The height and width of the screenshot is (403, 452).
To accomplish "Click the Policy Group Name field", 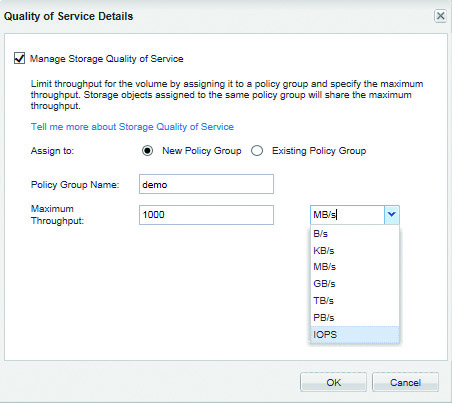I will click(x=206, y=184).
